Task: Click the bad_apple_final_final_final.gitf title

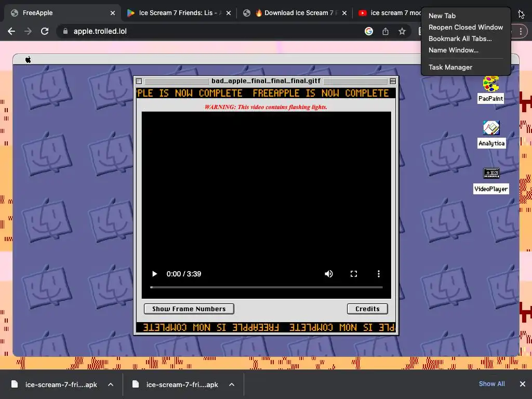Action: 266,81
